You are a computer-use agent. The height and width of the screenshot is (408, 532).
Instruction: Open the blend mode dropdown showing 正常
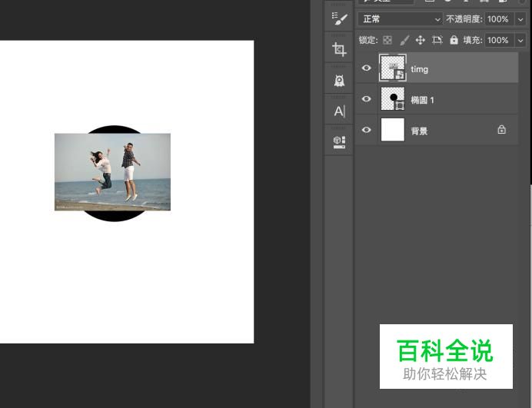click(400, 18)
